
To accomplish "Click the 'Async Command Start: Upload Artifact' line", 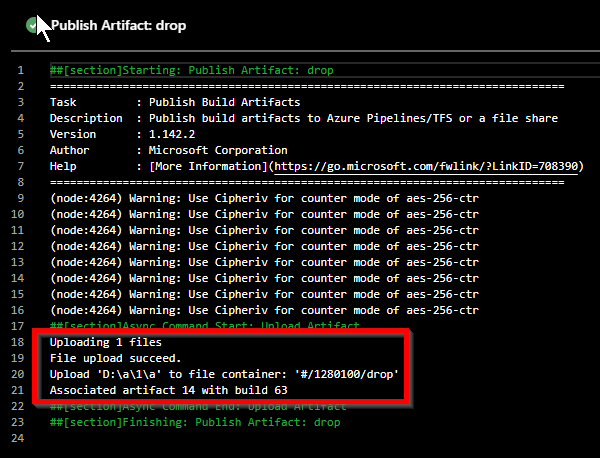I will tap(196, 326).
